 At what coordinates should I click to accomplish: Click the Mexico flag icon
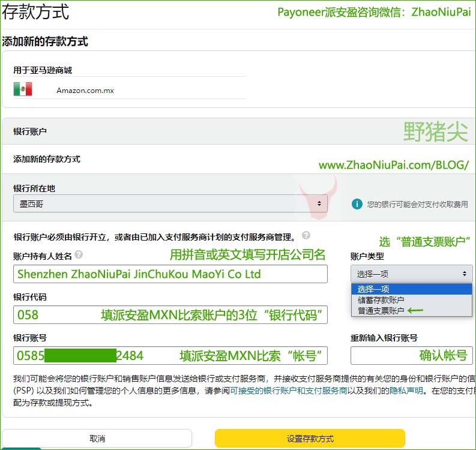[23, 89]
